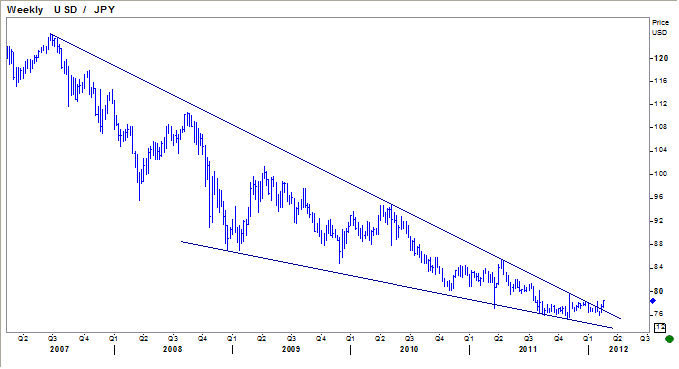The image size is (679, 369).
Task: Select the 2008 year label
Action: [172, 349]
